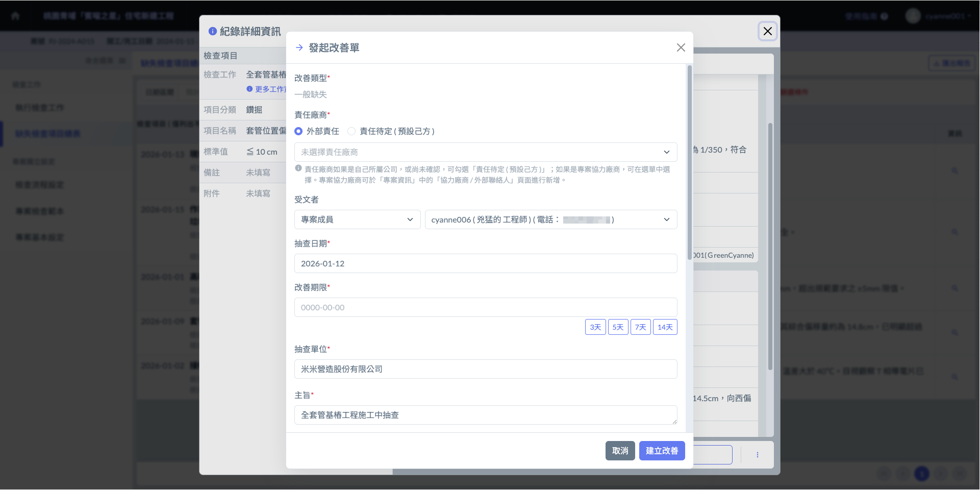The width and height of the screenshot is (980, 490).
Task: Click the three-dot more options icon
Action: pos(757,455)
